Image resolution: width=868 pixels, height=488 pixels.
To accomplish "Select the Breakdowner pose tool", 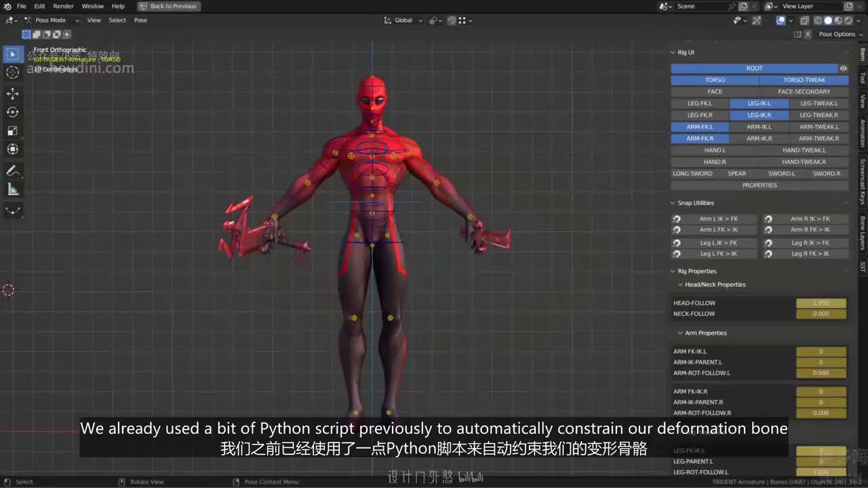I will (x=12, y=211).
